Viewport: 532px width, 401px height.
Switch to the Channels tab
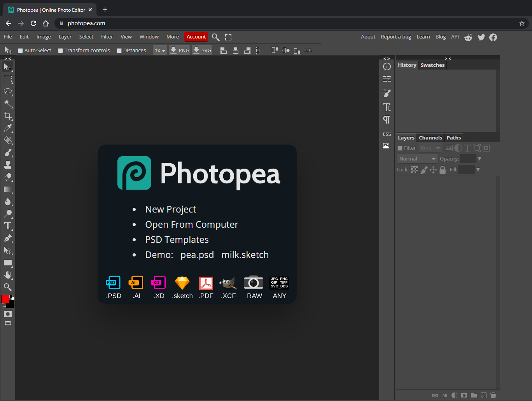[x=430, y=138]
